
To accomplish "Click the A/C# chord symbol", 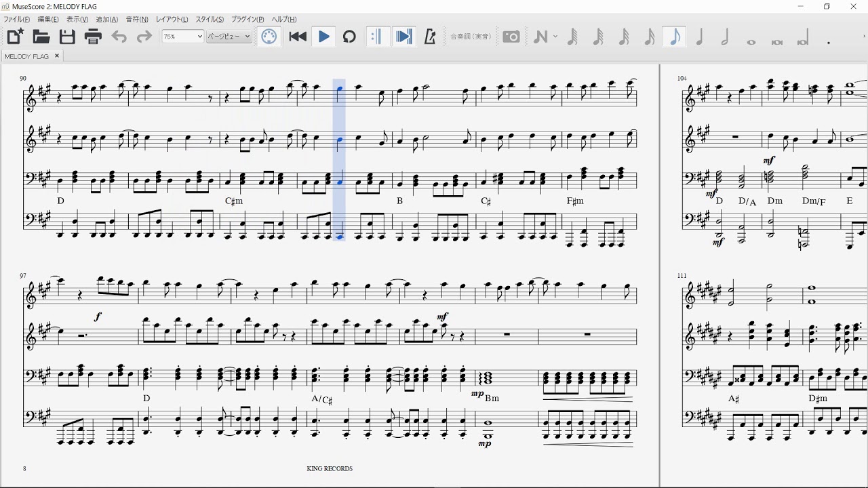I will click(x=322, y=399).
